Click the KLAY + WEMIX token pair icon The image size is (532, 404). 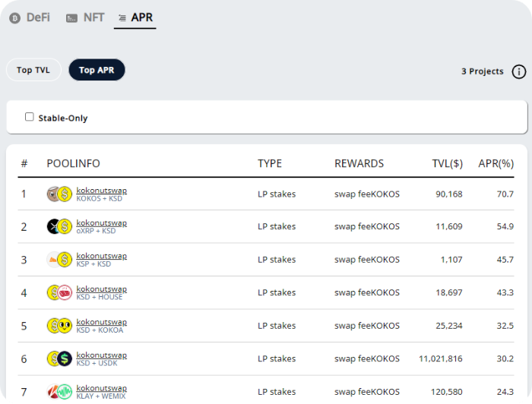tap(59, 392)
